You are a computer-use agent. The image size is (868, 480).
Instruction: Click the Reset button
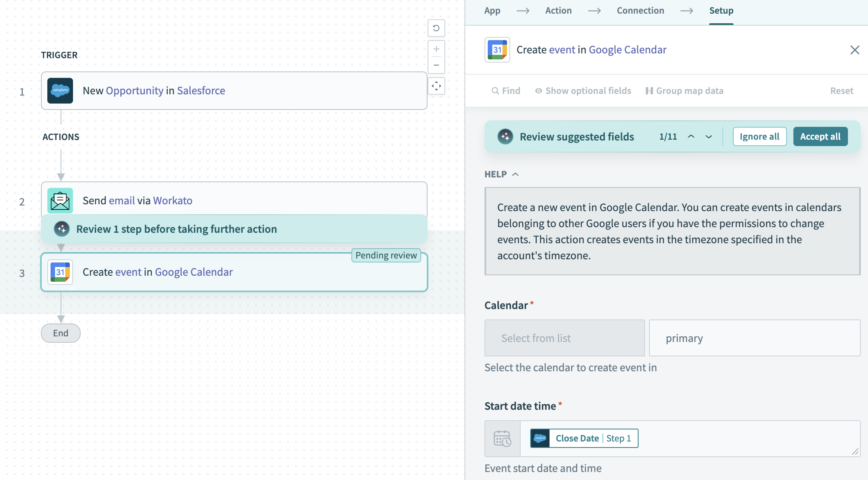(x=842, y=91)
